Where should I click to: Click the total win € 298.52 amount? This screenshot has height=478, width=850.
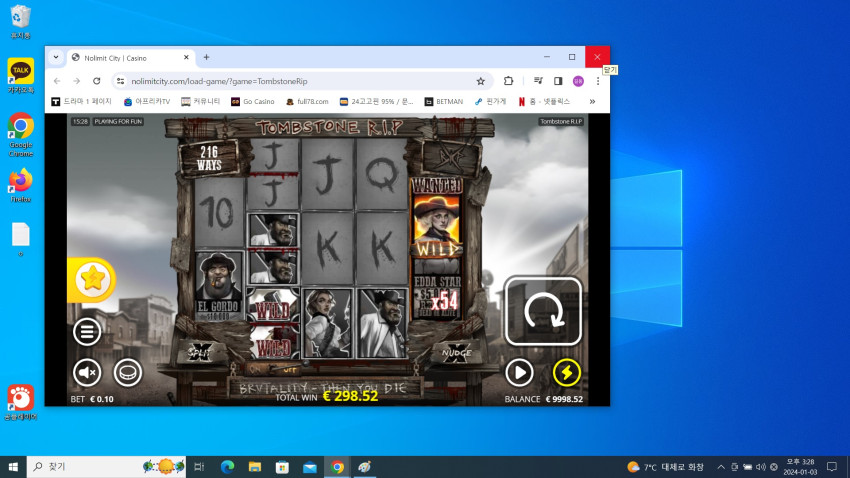pyautogui.click(x=350, y=396)
